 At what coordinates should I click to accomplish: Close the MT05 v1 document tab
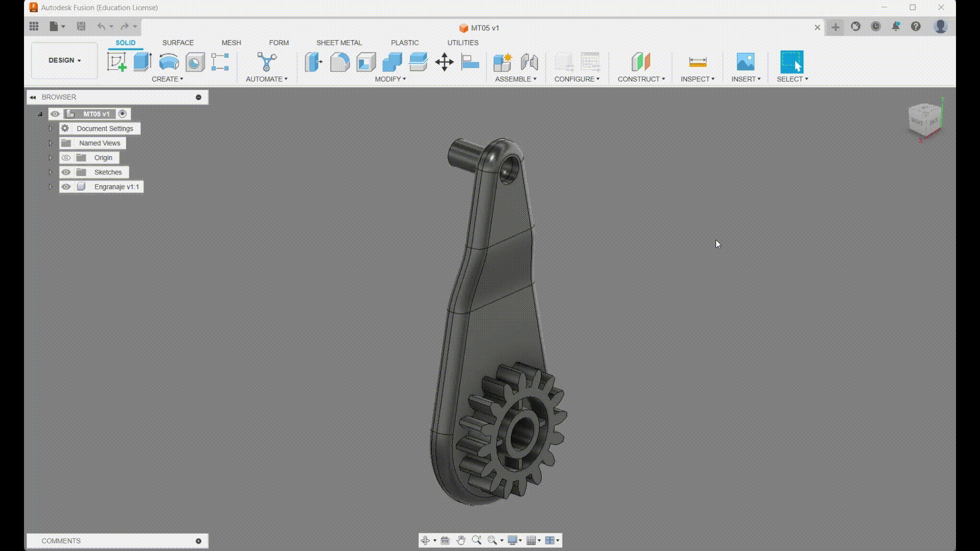[x=817, y=28]
